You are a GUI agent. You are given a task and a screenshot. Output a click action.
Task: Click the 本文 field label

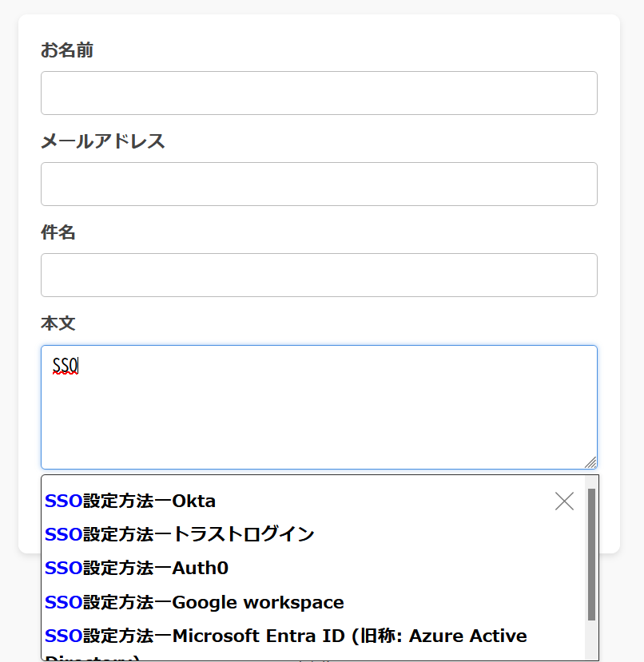pyautogui.click(x=58, y=323)
